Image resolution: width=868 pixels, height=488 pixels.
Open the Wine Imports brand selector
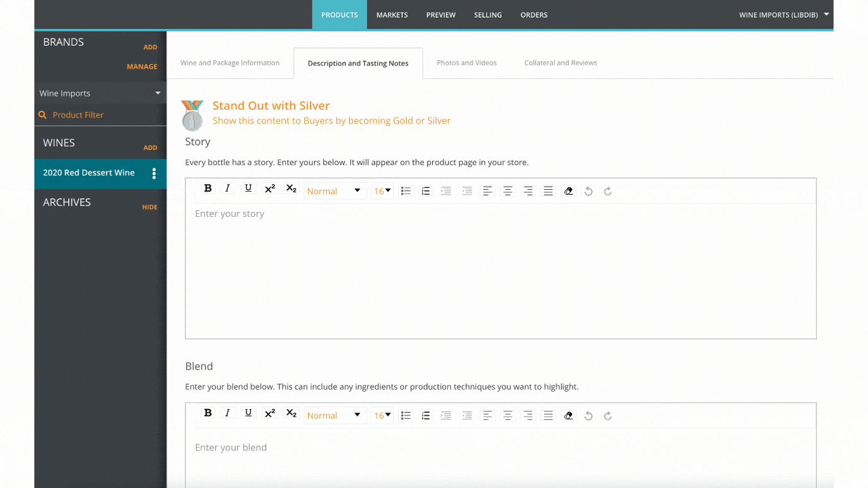click(100, 93)
